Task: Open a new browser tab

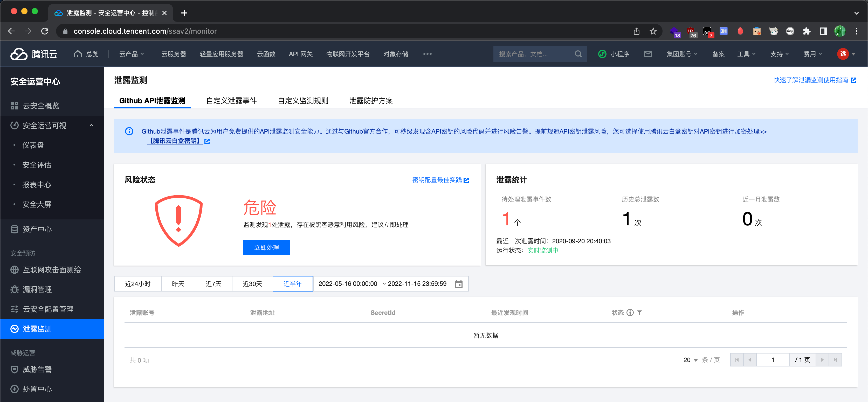Action: click(184, 13)
